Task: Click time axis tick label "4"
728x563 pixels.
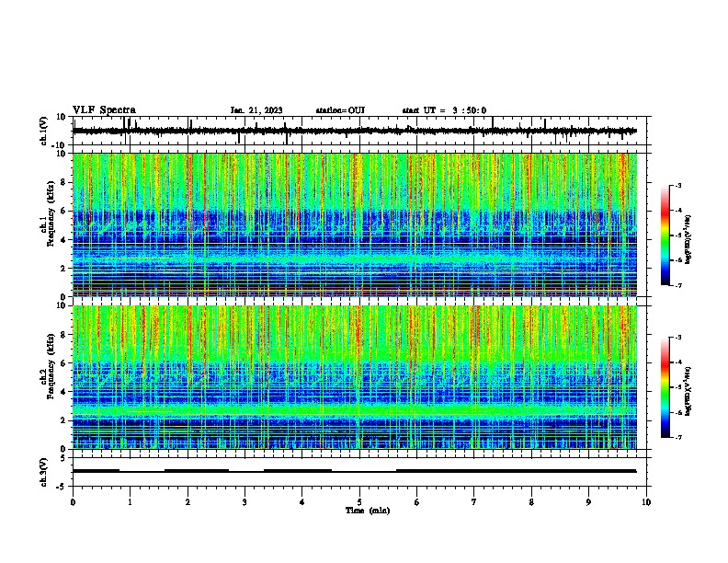Action: tap(302, 502)
